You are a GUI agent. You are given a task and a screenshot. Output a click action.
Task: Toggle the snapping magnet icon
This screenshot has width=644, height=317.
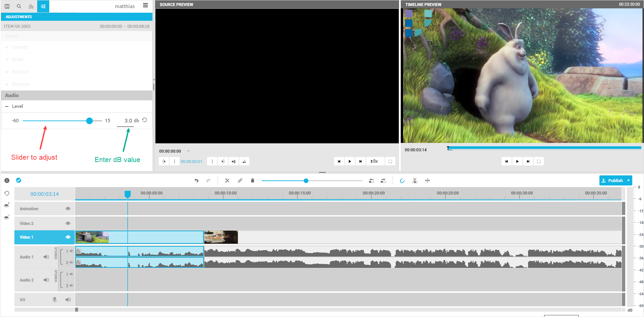pos(402,181)
